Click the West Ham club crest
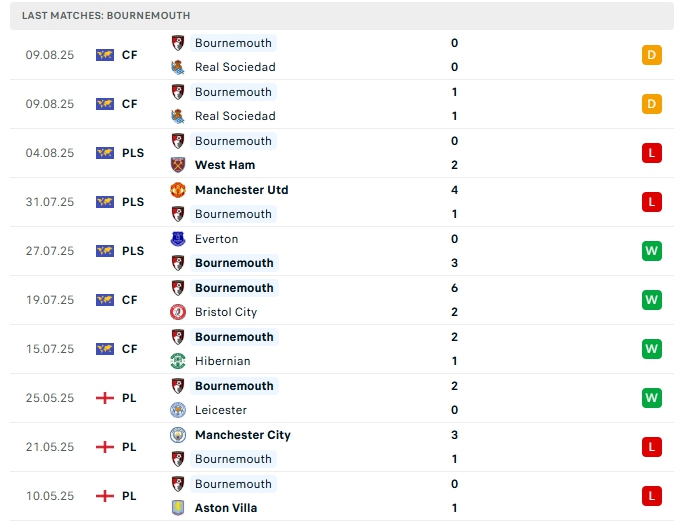Image resolution: width=685 pixels, height=522 pixels. coord(178,165)
